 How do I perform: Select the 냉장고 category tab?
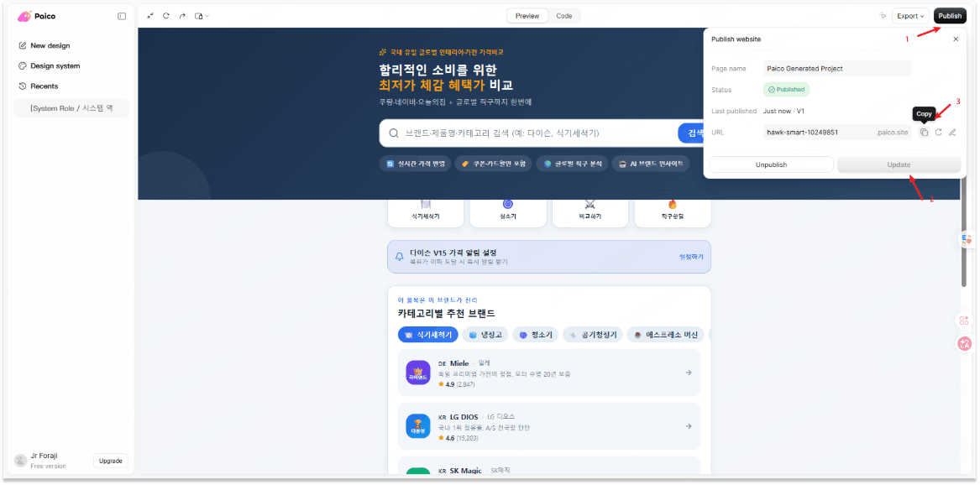tap(485, 335)
